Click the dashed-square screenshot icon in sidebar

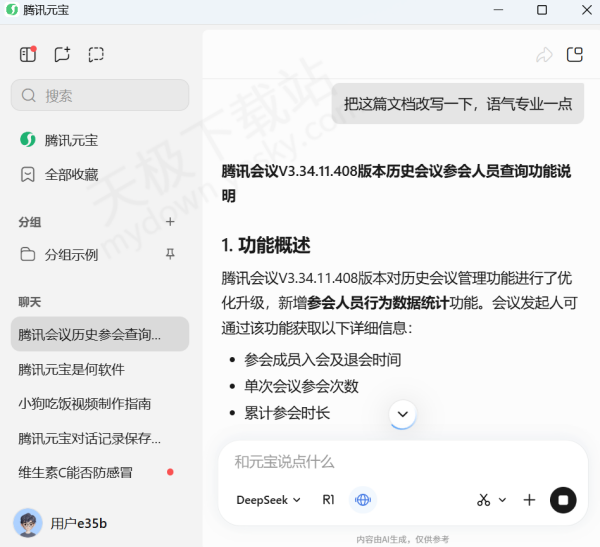(x=96, y=54)
